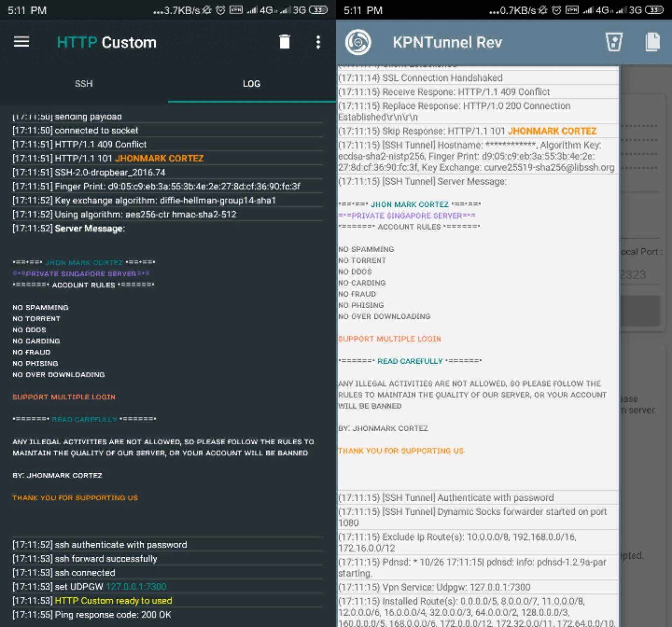
Task: Select the 'ssh connected' log line
Action: click(168, 572)
